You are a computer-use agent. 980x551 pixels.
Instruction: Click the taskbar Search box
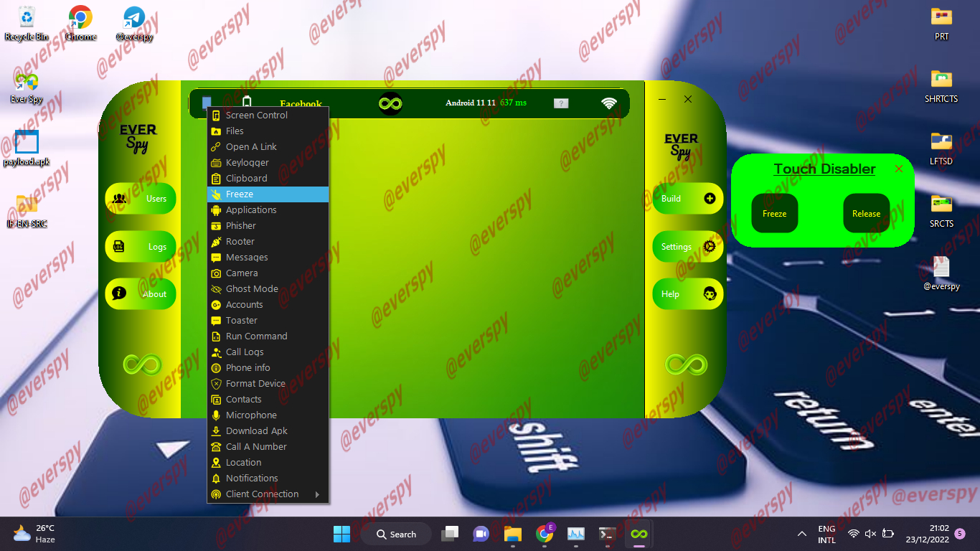tap(396, 534)
